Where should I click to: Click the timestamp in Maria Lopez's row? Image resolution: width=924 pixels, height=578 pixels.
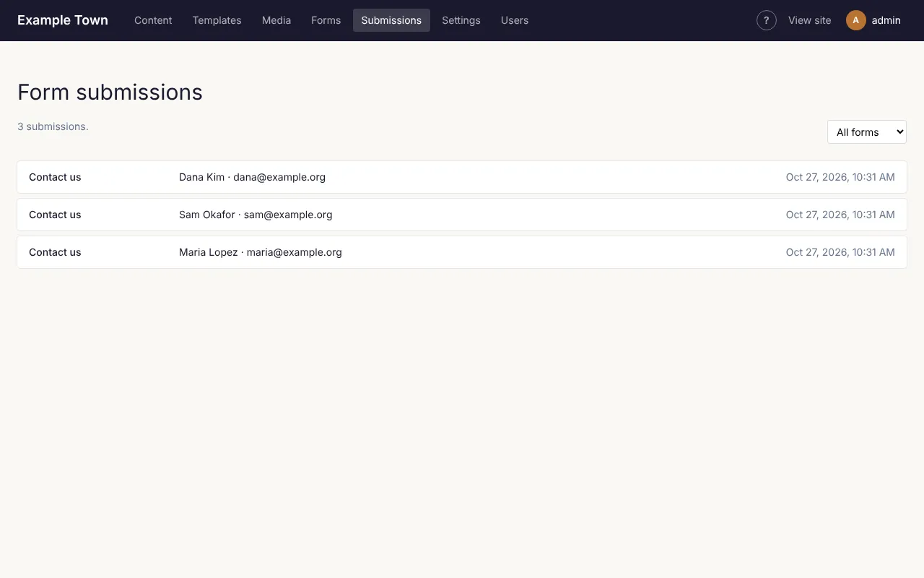coord(840,252)
